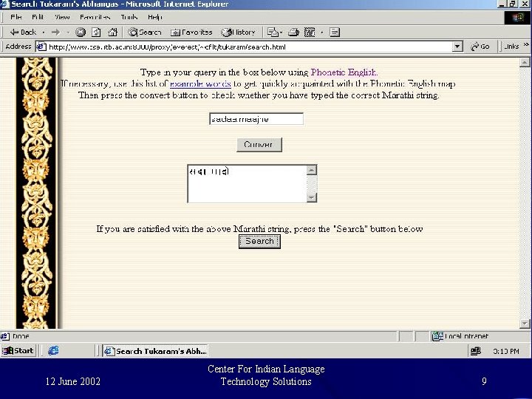Click the Internet Explorer title bar icon

click(x=4, y=4)
